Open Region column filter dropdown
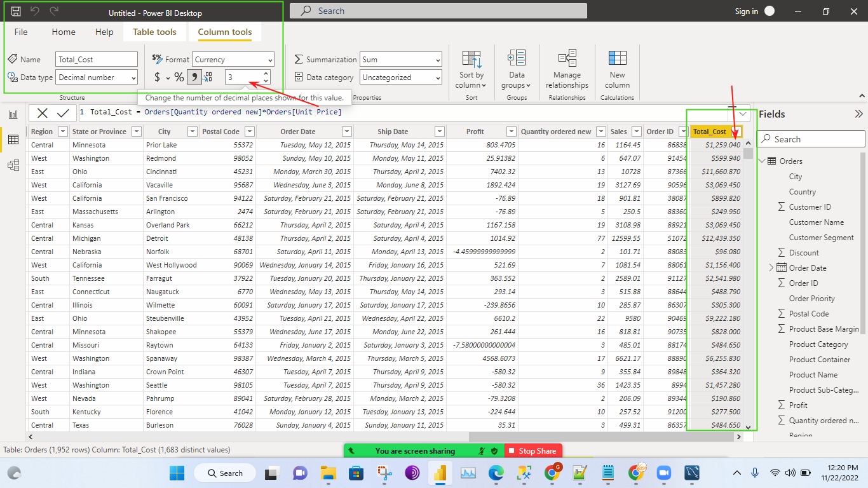868x488 pixels. (62, 132)
